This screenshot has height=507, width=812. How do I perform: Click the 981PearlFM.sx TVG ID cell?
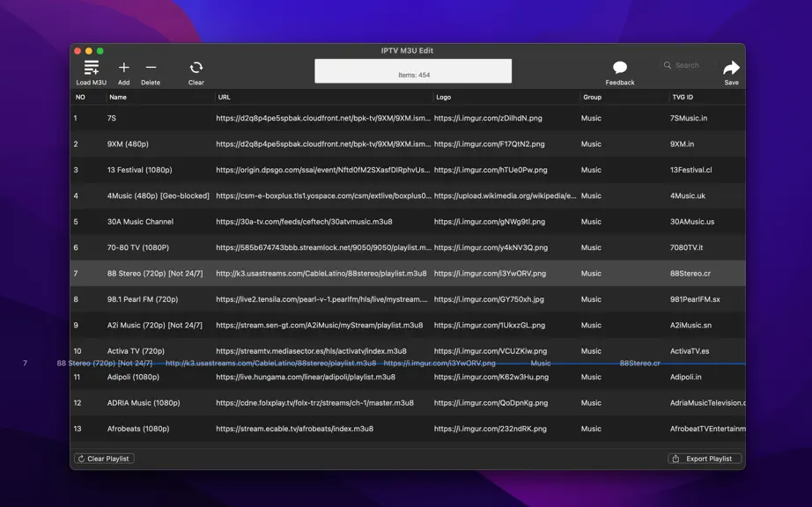pos(695,299)
